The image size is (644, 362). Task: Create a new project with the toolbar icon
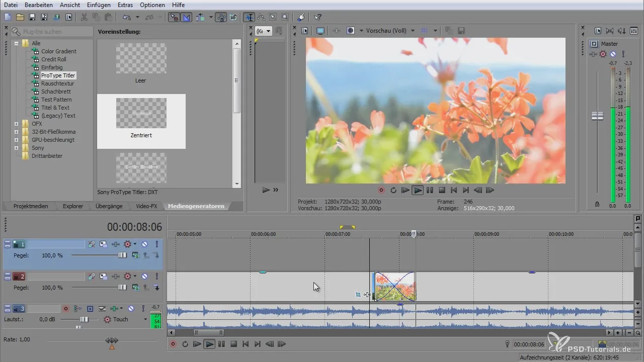coord(8,17)
